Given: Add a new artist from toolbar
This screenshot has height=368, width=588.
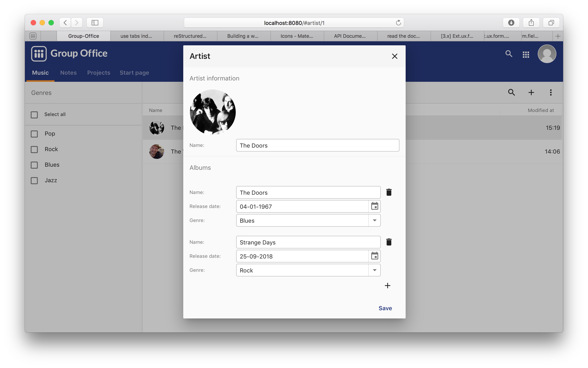Looking at the screenshot, I should tap(531, 92).
